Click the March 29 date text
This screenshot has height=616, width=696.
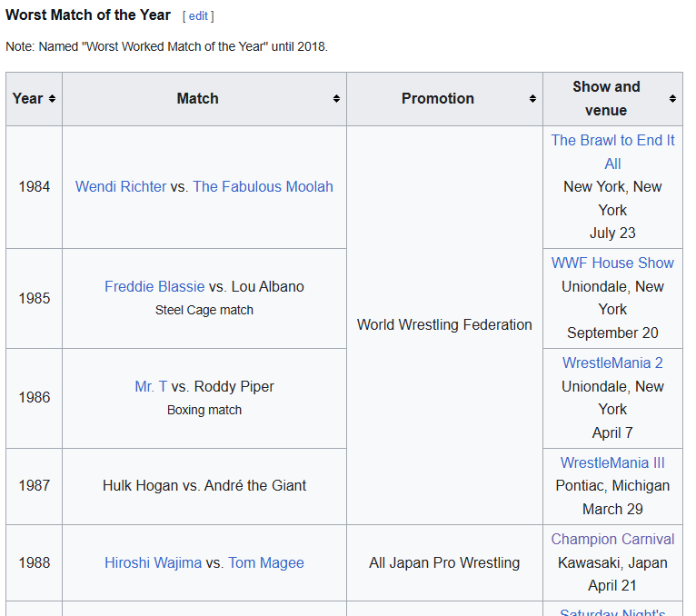click(612, 509)
